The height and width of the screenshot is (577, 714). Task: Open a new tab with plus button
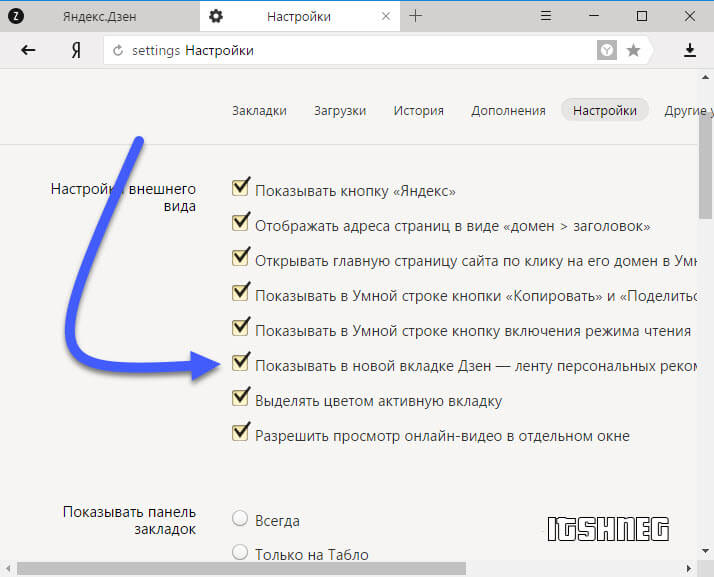415,16
